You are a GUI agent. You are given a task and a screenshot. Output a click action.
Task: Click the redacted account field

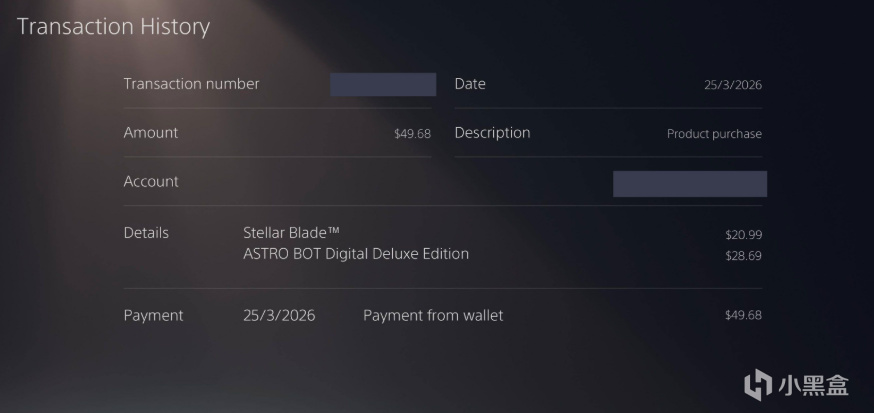click(x=689, y=184)
